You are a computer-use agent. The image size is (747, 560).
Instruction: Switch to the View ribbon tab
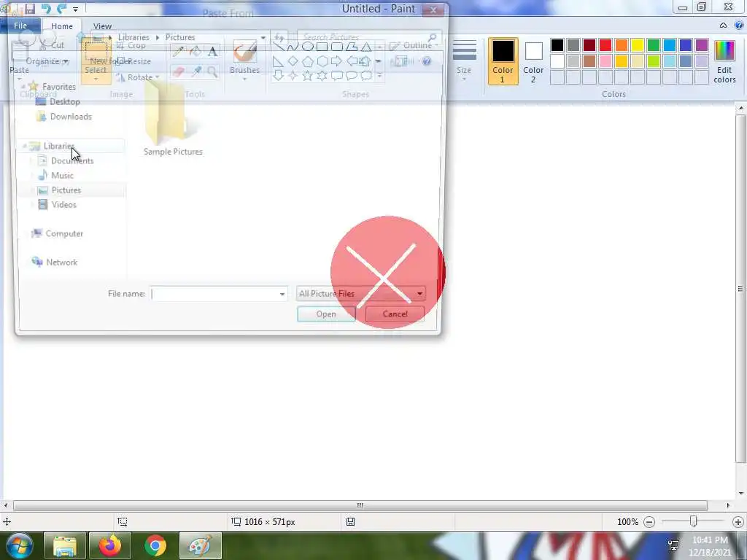[x=102, y=26]
